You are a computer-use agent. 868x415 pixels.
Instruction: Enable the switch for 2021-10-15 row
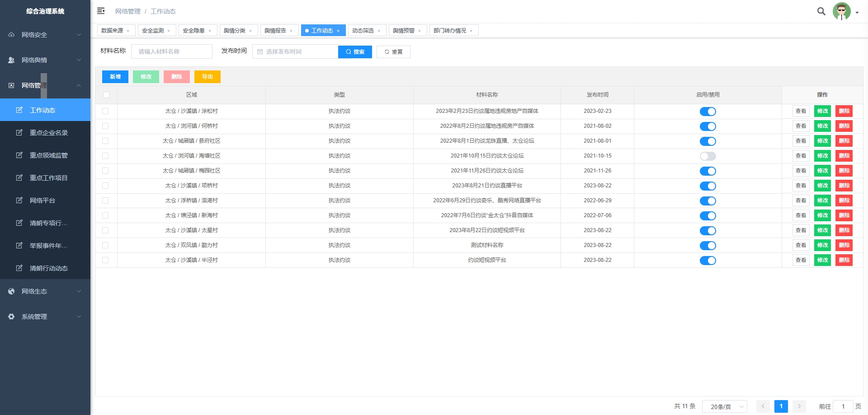(x=708, y=156)
